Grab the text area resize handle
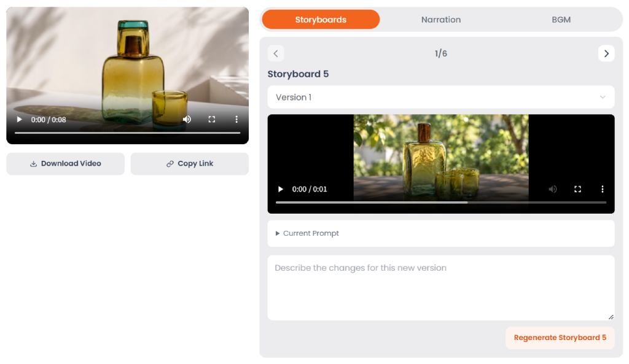 (611, 317)
